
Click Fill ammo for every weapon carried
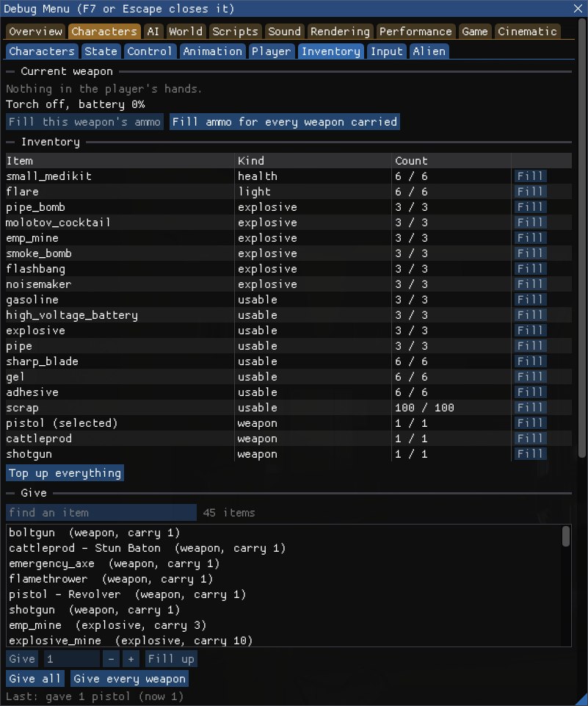coord(284,122)
